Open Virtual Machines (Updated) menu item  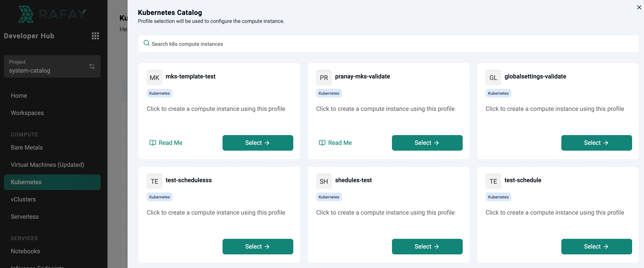(47, 165)
